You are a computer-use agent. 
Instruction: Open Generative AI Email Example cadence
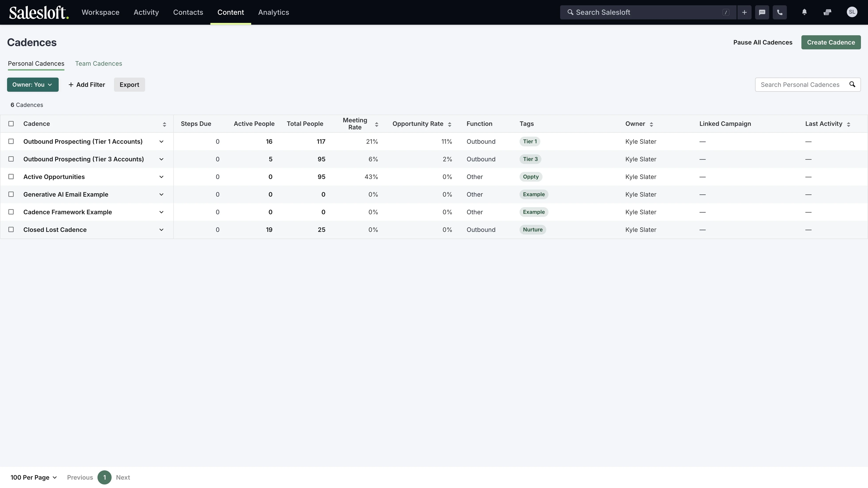[66, 194]
